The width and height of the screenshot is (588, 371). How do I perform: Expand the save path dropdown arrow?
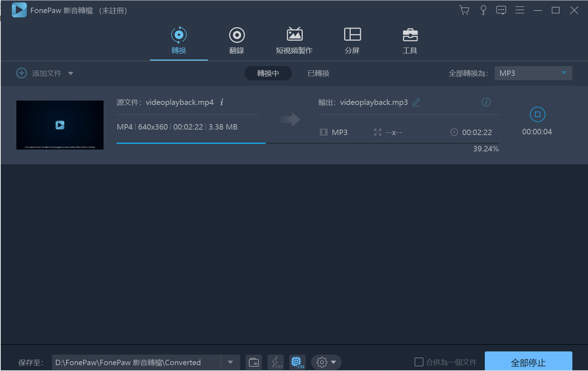(x=231, y=362)
